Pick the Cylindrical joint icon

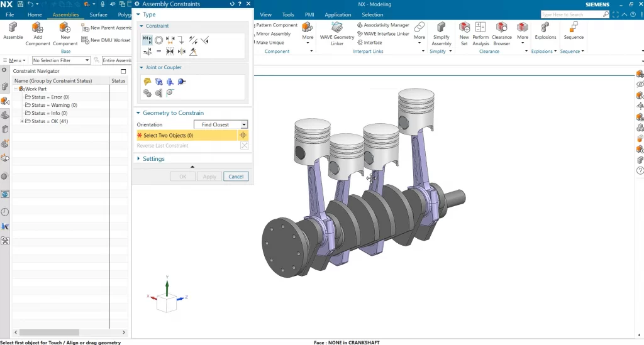[x=170, y=82]
